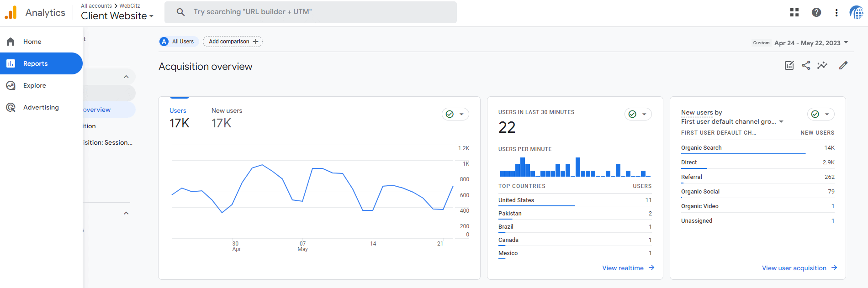
Task: Click the Reports bar chart icon
Action: (x=11, y=63)
